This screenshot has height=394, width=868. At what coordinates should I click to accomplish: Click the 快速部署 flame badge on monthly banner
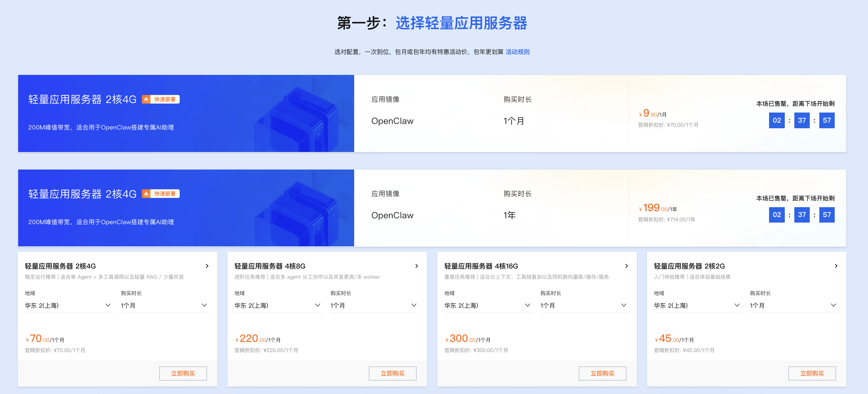161,99
